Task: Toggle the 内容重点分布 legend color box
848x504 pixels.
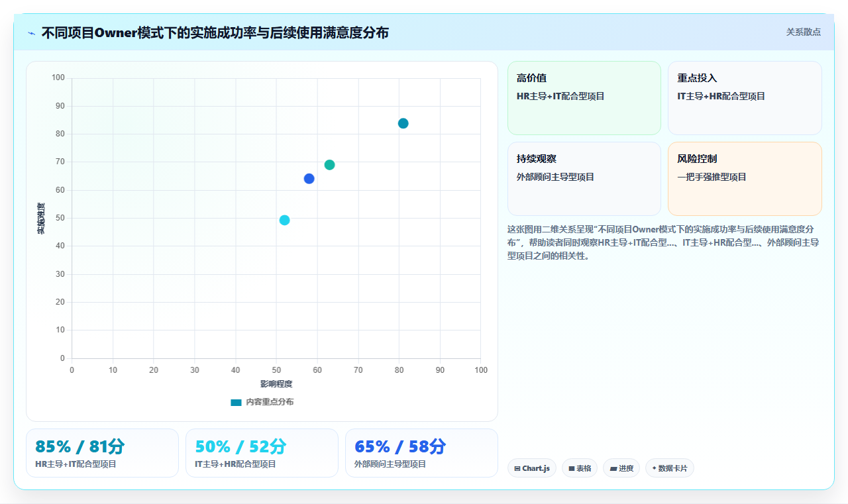Action: [236, 402]
